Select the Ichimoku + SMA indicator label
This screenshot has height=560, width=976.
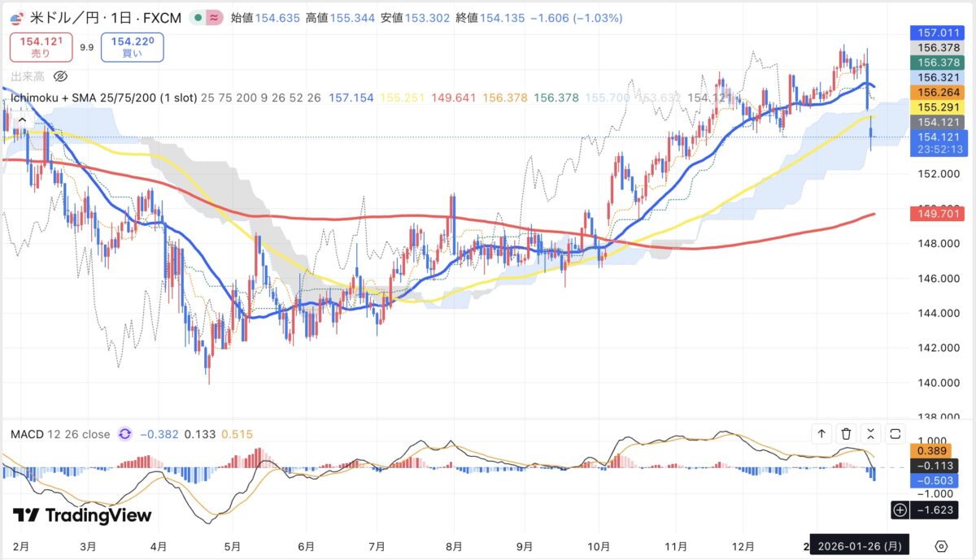point(102,98)
